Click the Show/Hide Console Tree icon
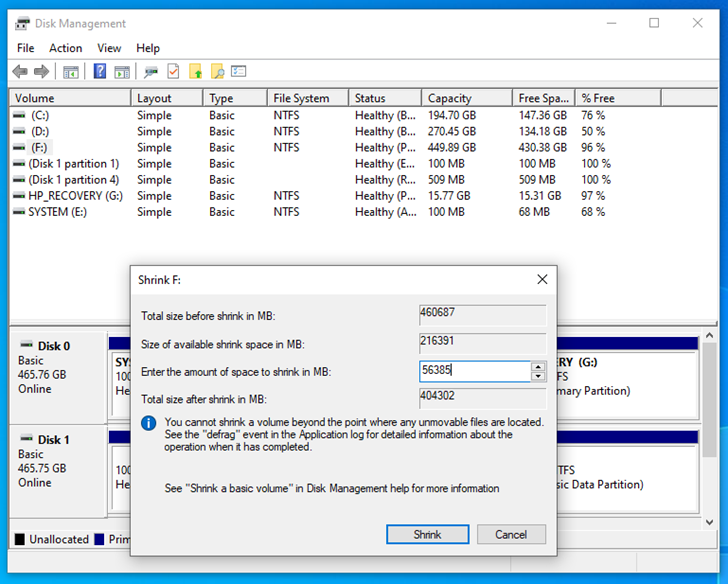 [x=71, y=71]
